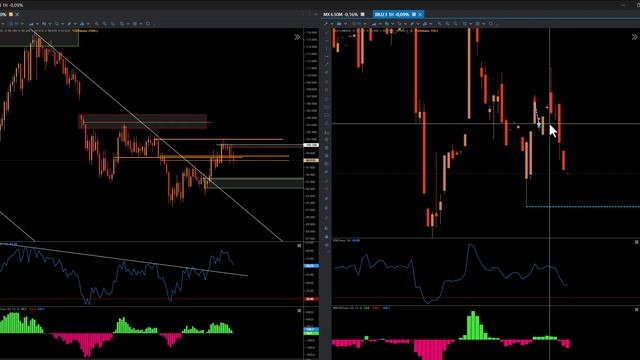Viewport: 640px width, 360px height.
Task: Open chart type bars icon in left toolbar
Action: click(31, 24)
